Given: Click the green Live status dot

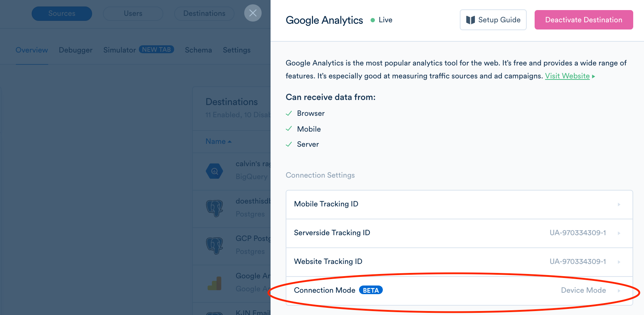Looking at the screenshot, I should coord(373,20).
